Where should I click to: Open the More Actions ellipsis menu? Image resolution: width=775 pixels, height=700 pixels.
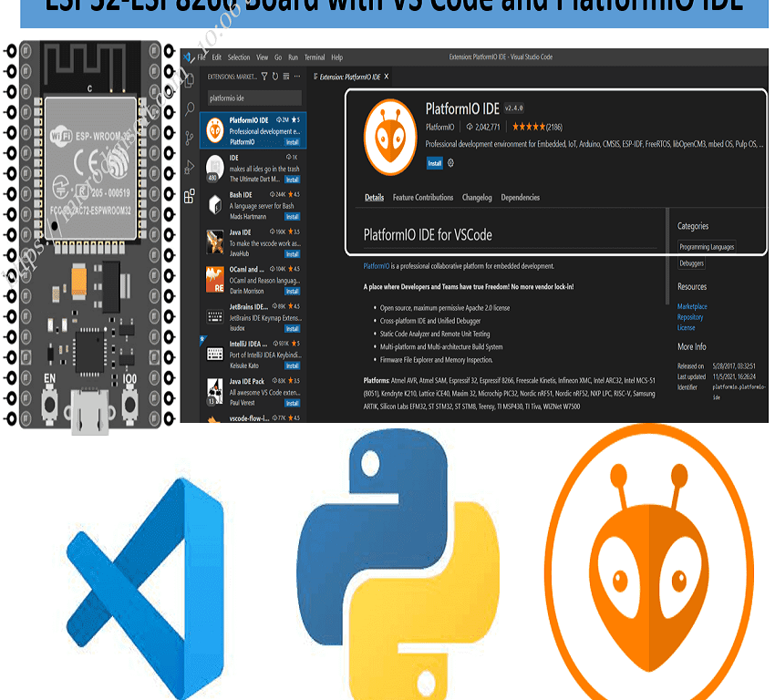(x=296, y=77)
